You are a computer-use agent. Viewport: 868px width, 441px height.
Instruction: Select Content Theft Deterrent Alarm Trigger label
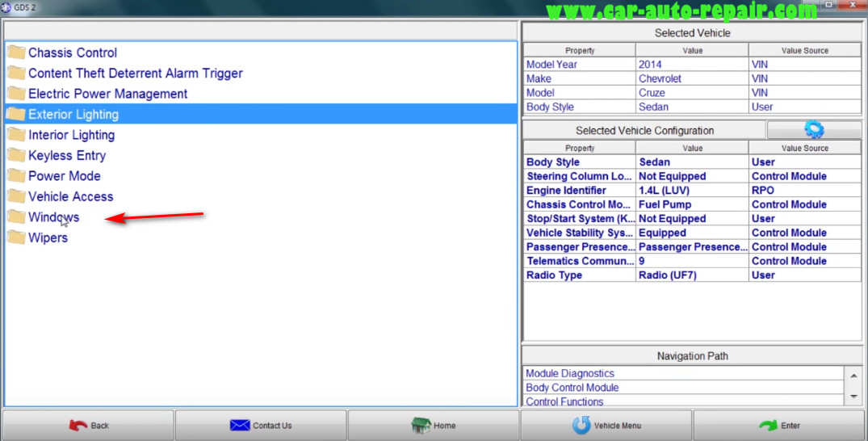[136, 73]
